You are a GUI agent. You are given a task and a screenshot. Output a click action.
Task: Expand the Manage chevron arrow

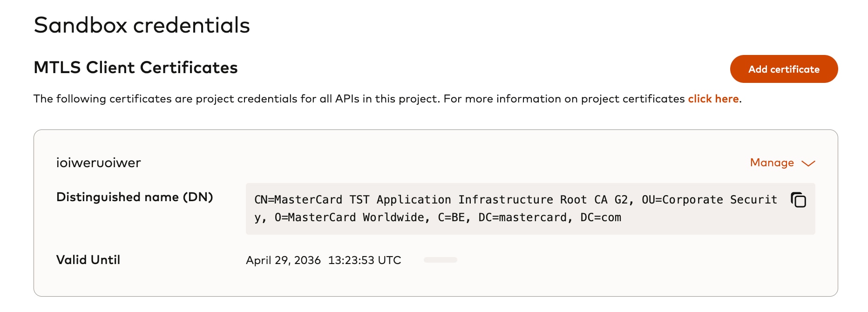click(x=808, y=163)
